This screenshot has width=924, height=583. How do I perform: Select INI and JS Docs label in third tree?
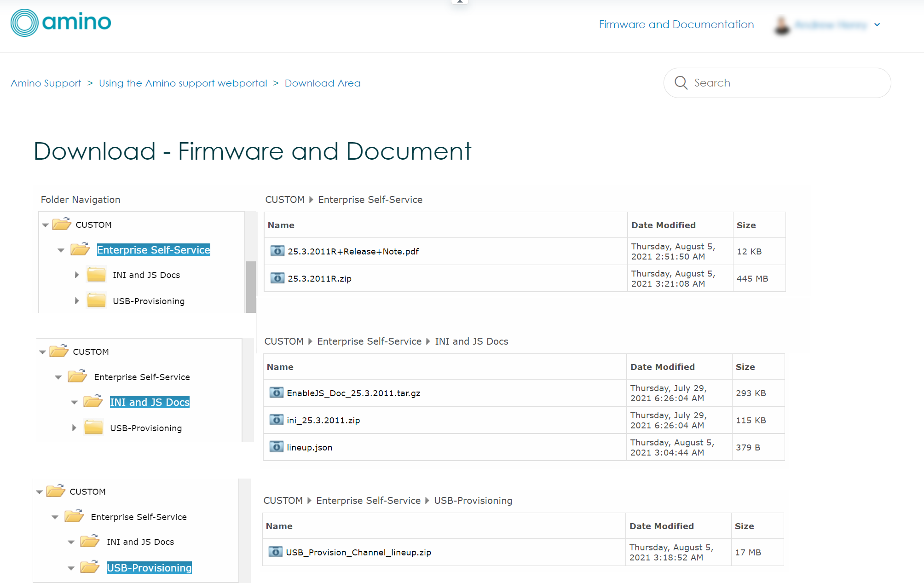coord(140,542)
